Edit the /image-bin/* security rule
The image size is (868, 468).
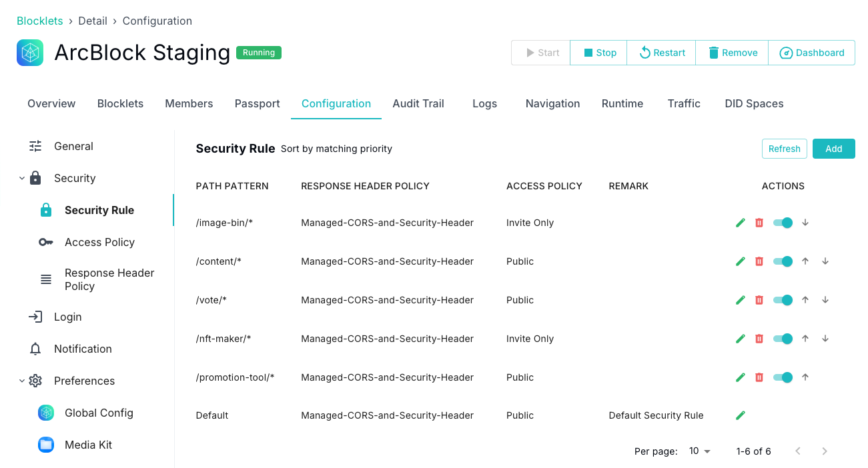tap(740, 223)
